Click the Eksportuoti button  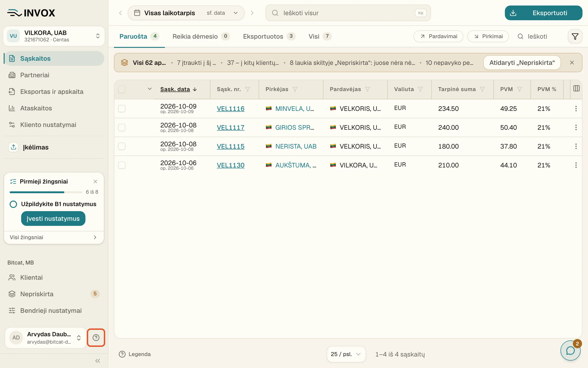point(543,13)
